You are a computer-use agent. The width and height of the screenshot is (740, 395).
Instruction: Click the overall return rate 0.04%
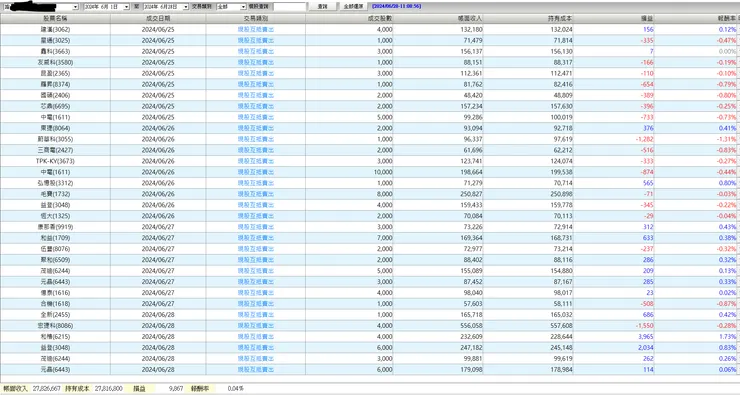click(x=236, y=388)
